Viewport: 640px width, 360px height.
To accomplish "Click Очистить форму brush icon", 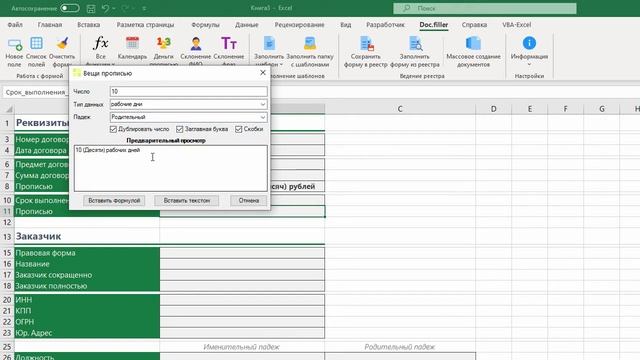I will 62,44.
